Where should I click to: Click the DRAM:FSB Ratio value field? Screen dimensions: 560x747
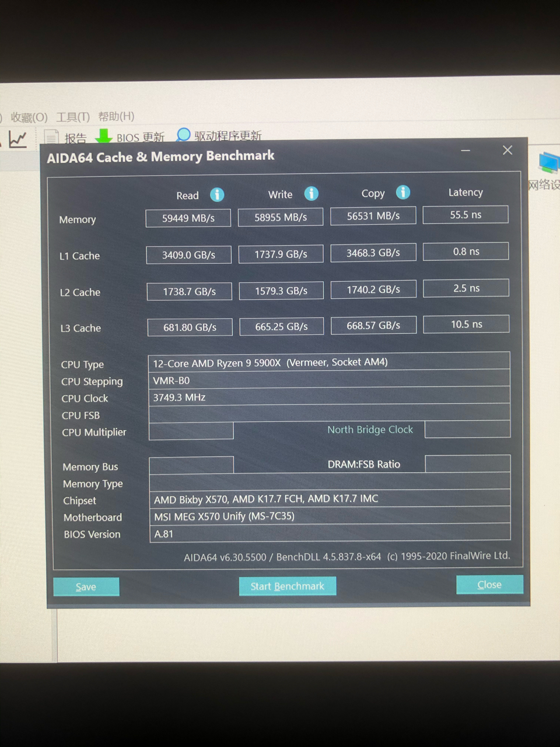(x=467, y=464)
